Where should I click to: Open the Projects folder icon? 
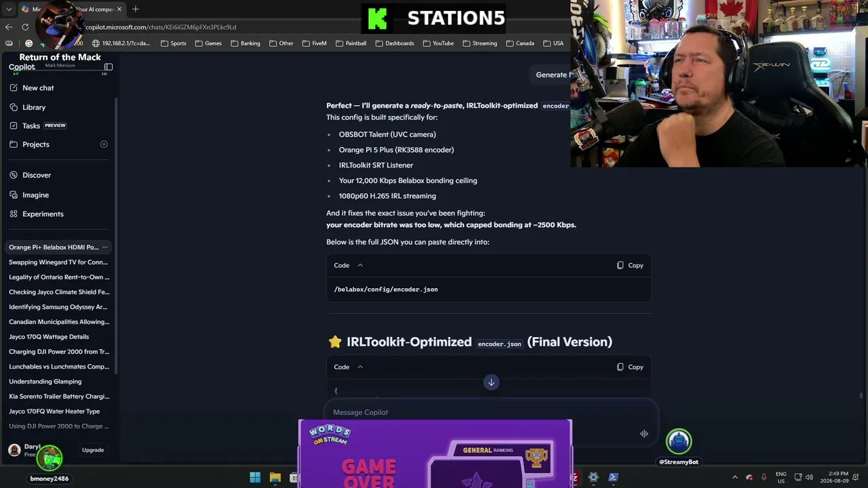14,144
